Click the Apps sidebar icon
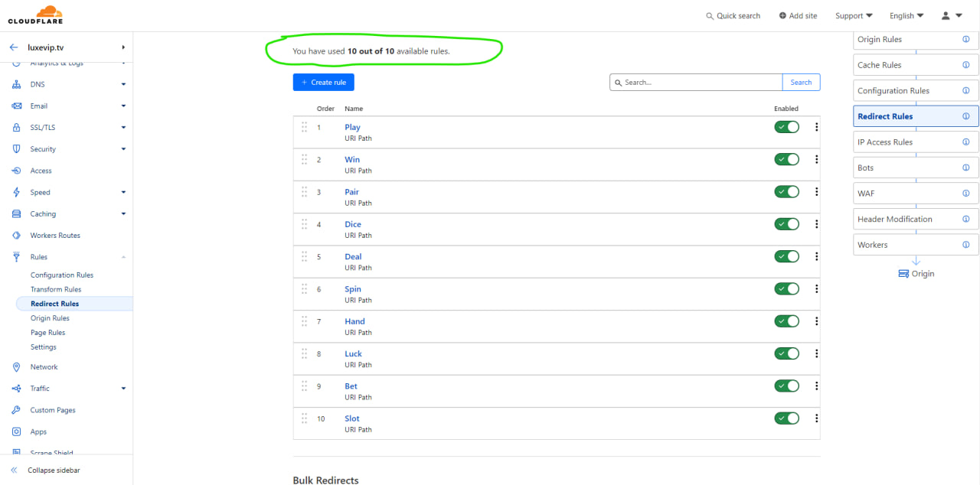 (x=16, y=432)
